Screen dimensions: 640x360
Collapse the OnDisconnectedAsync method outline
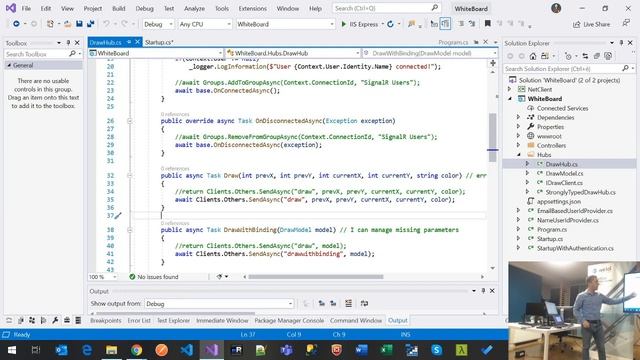130,121
